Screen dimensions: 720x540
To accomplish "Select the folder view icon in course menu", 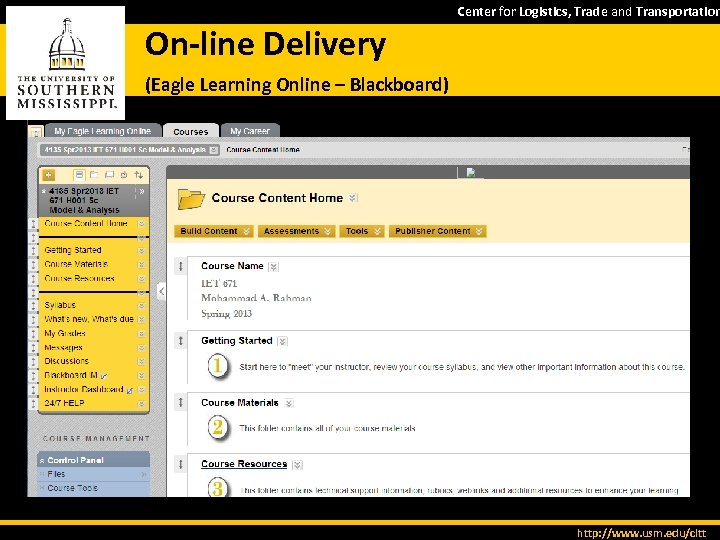I will pos(94,175).
